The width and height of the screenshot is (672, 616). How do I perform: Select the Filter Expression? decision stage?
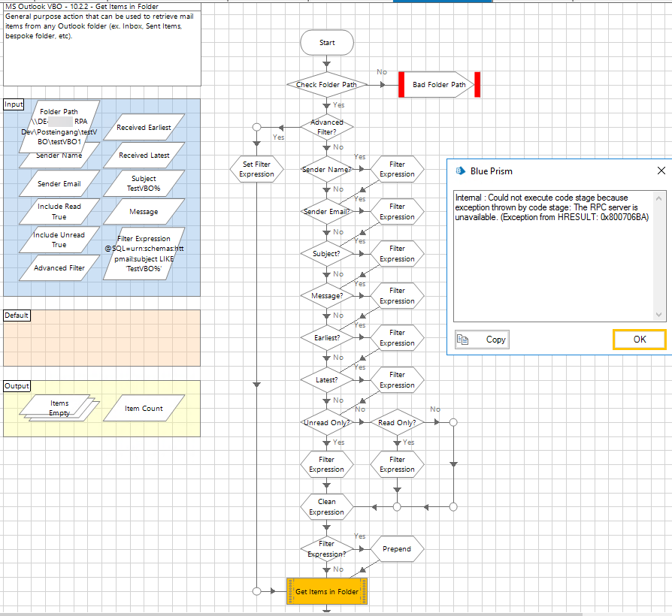[x=326, y=548]
